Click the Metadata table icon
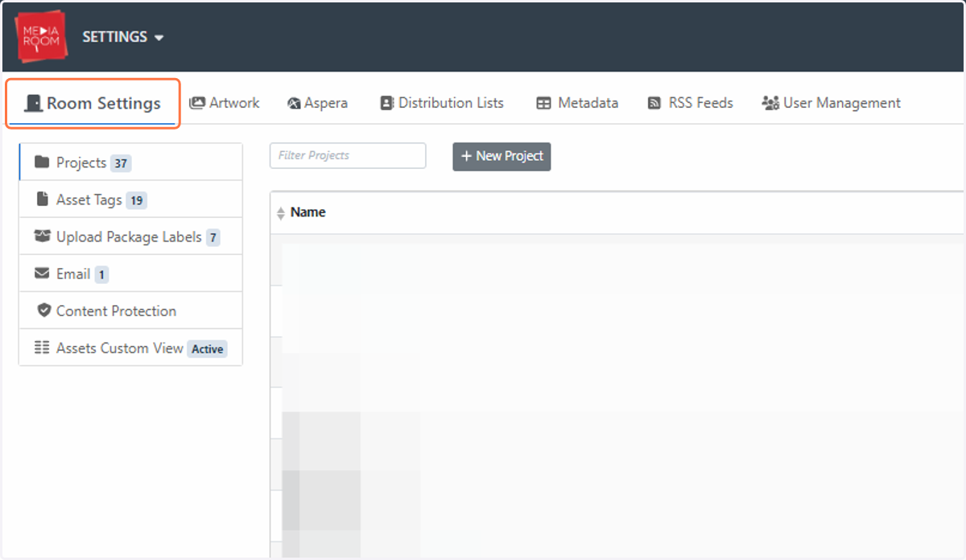The image size is (966, 560). (543, 103)
